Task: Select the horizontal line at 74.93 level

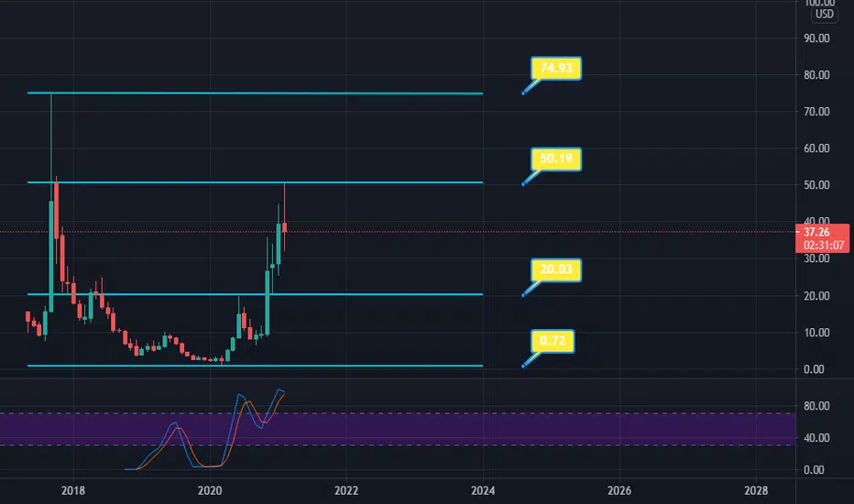Action: pos(255,93)
